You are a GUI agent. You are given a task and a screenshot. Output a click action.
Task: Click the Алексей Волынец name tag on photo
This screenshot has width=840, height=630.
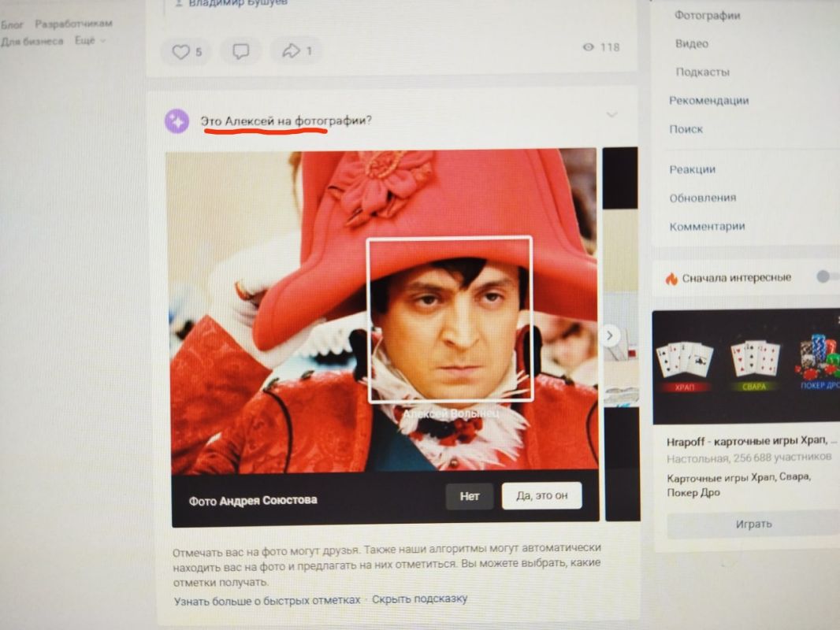(451, 413)
